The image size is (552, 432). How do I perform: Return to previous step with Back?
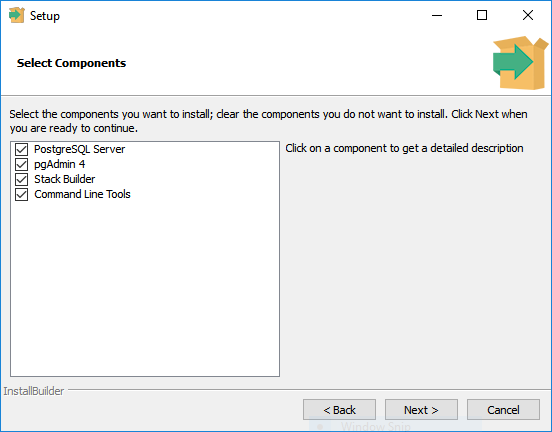click(x=339, y=409)
